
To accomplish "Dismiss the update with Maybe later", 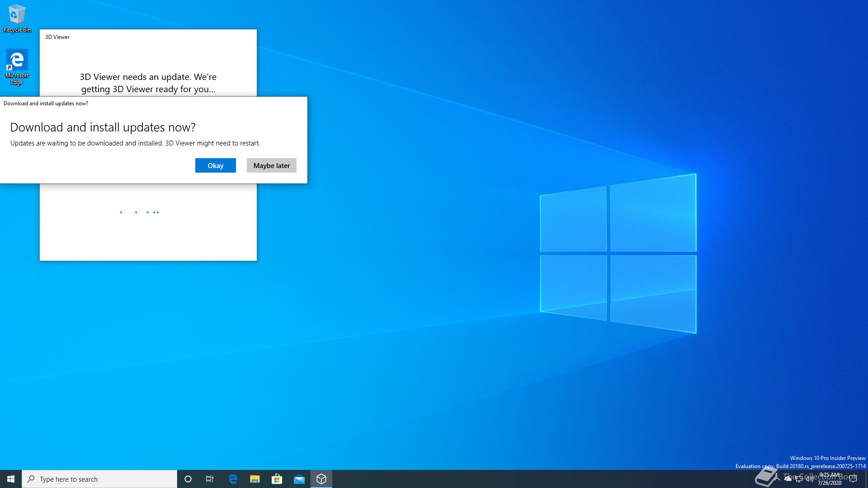I will (x=272, y=165).
